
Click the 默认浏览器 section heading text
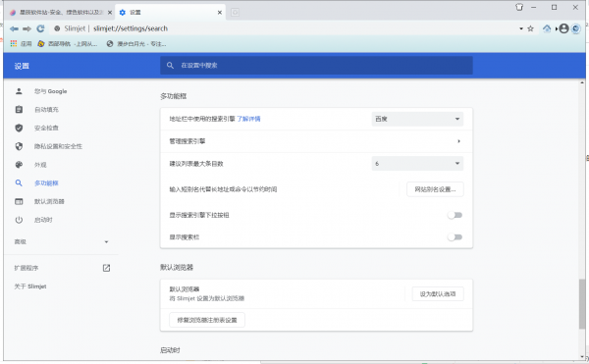177,267
